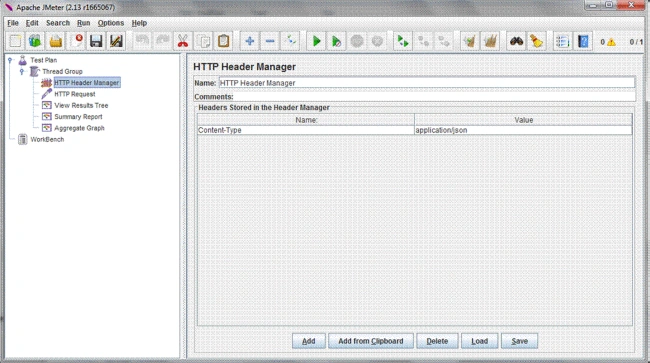Click the Close test plan icon
This screenshot has width=650, height=363.
(x=76, y=41)
